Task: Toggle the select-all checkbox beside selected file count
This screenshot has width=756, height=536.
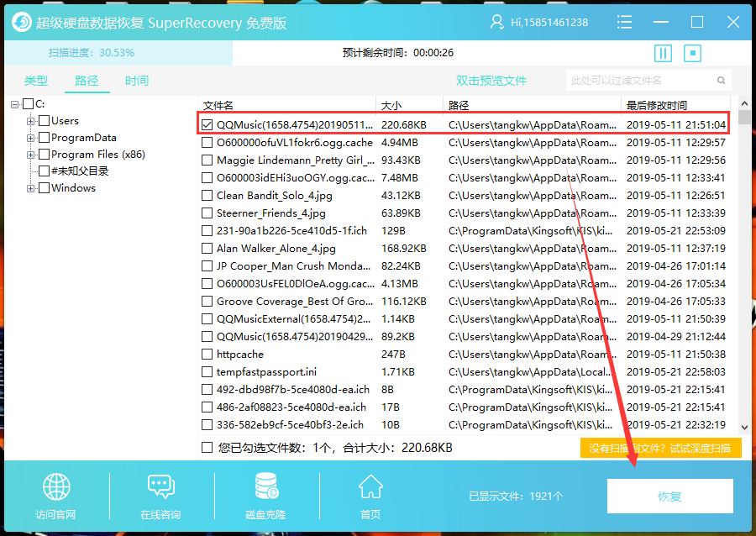Action: click(x=207, y=448)
